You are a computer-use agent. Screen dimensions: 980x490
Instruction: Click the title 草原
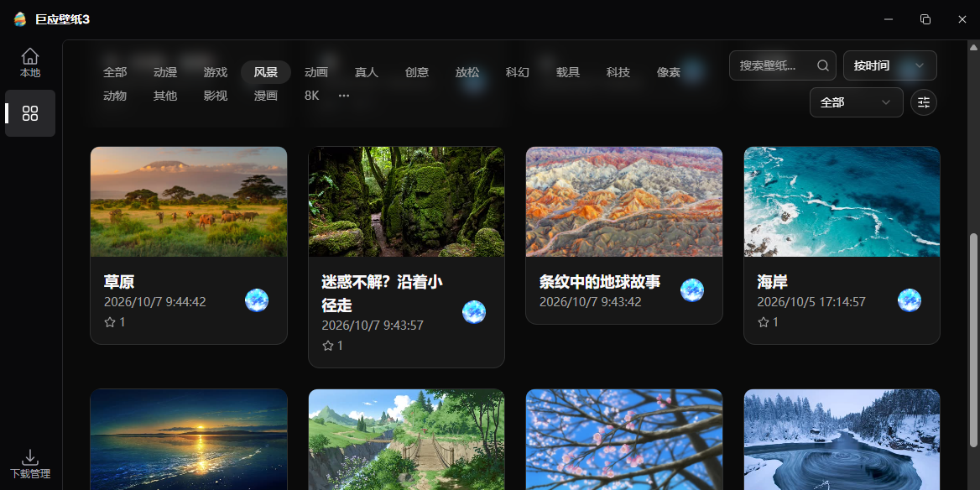(119, 282)
